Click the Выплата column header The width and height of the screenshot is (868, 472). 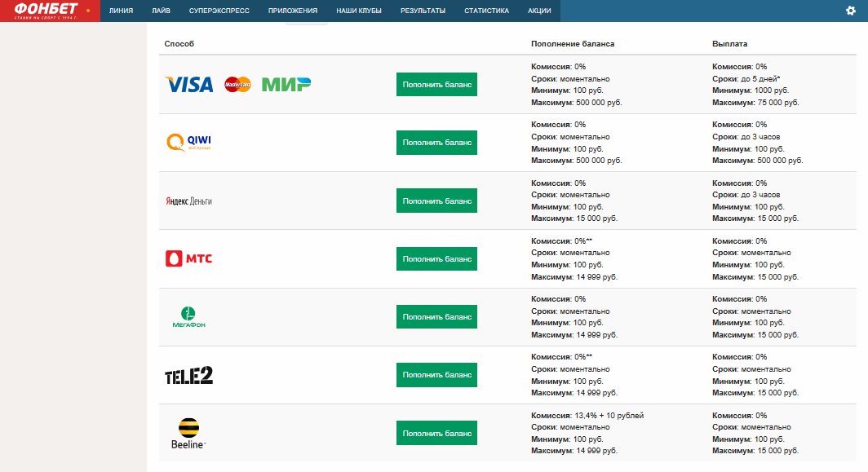[x=729, y=44]
